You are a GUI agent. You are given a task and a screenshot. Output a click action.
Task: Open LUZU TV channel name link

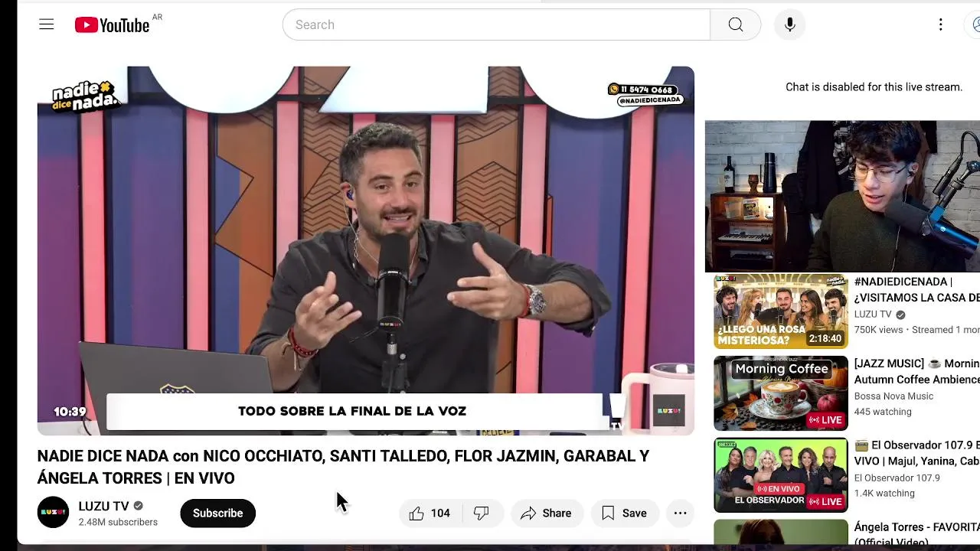click(x=103, y=506)
